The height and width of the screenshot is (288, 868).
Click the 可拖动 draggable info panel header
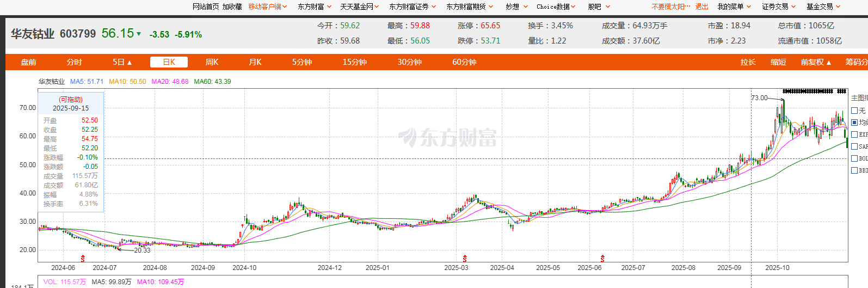[71, 100]
